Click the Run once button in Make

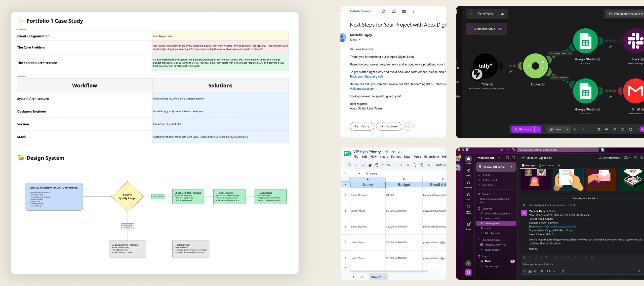[523, 129]
